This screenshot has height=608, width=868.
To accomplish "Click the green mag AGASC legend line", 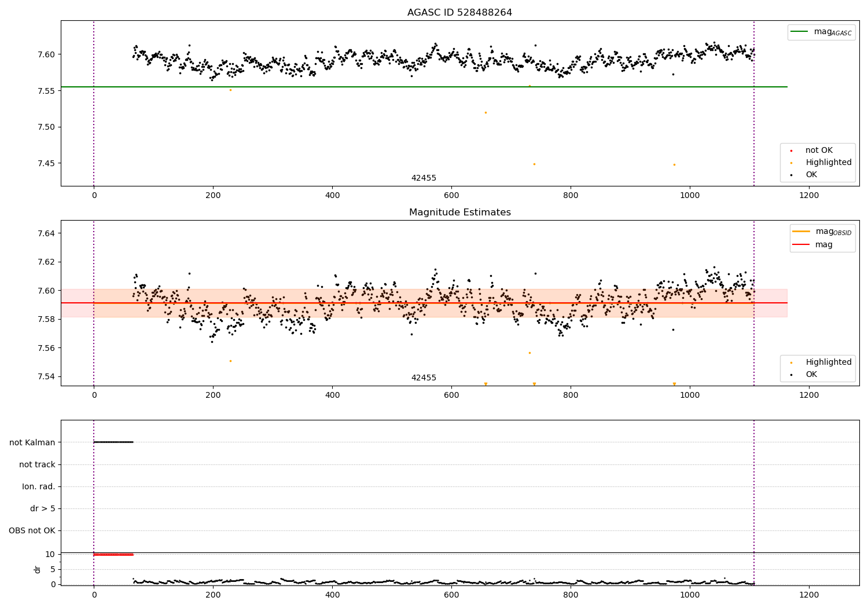I will point(800,32).
